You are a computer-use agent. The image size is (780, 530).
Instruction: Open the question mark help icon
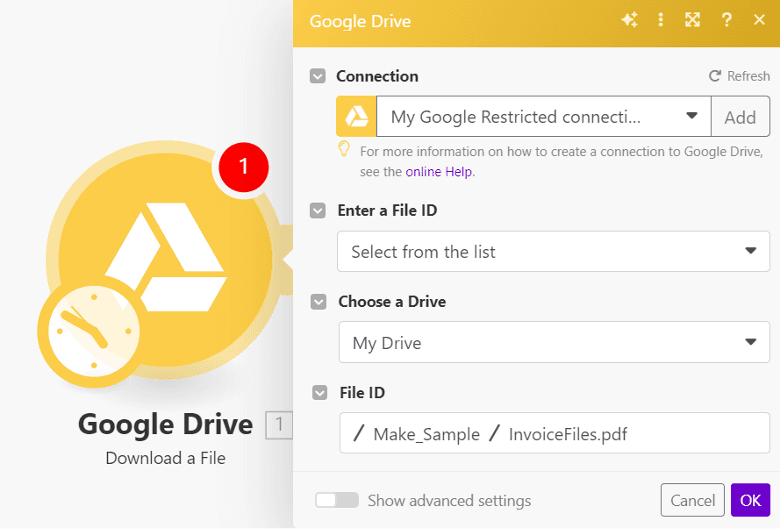coord(727,20)
